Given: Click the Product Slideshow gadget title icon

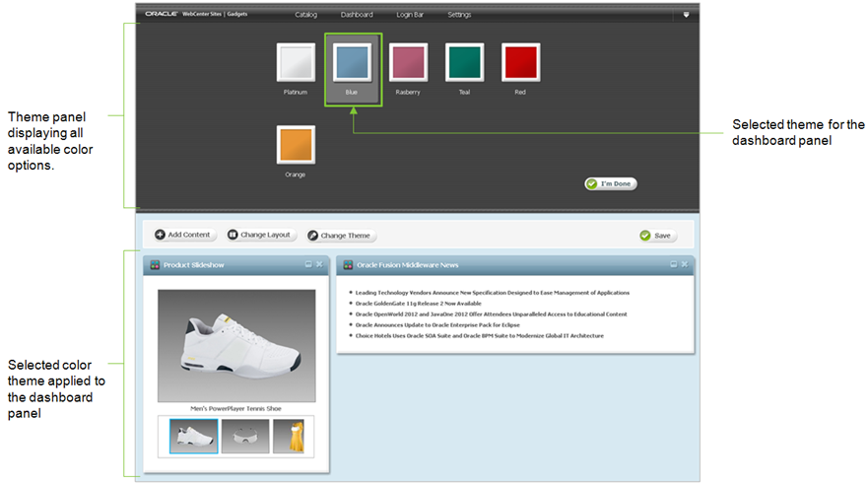Looking at the screenshot, I should (155, 265).
